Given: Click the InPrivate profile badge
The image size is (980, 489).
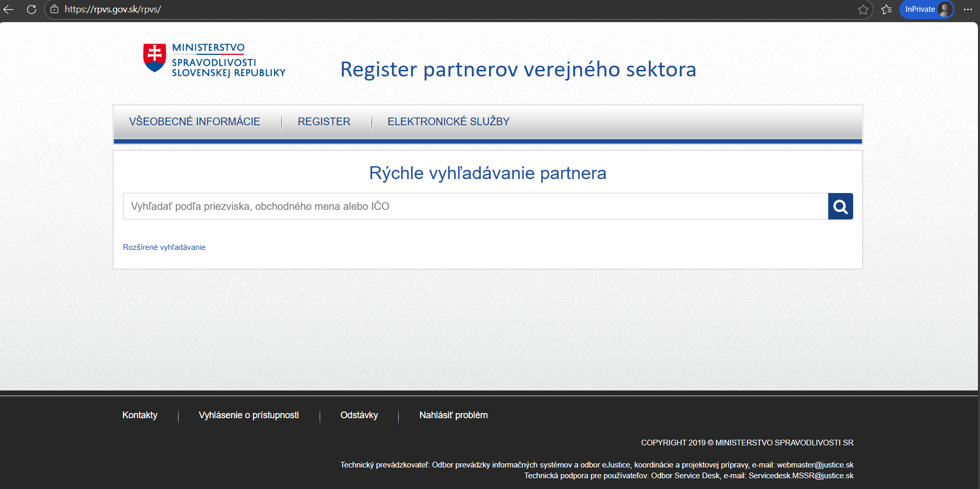Looking at the screenshot, I should point(926,9).
